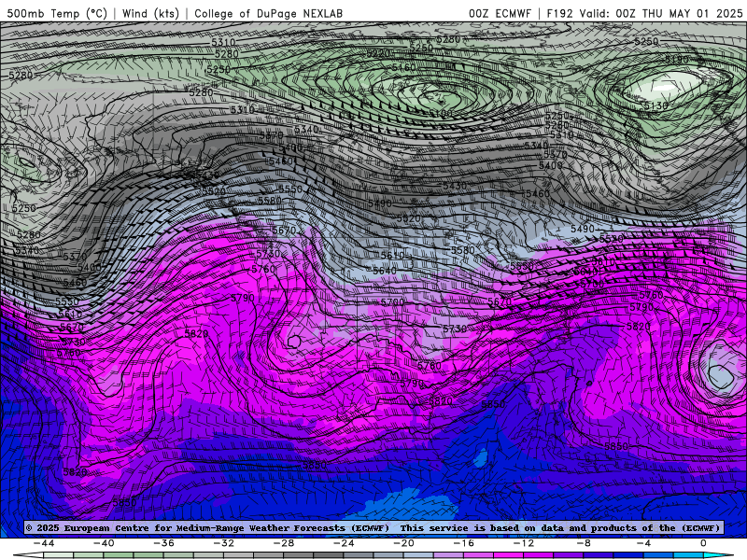
Task: Click the 5130 contour label
Action: pos(656,105)
